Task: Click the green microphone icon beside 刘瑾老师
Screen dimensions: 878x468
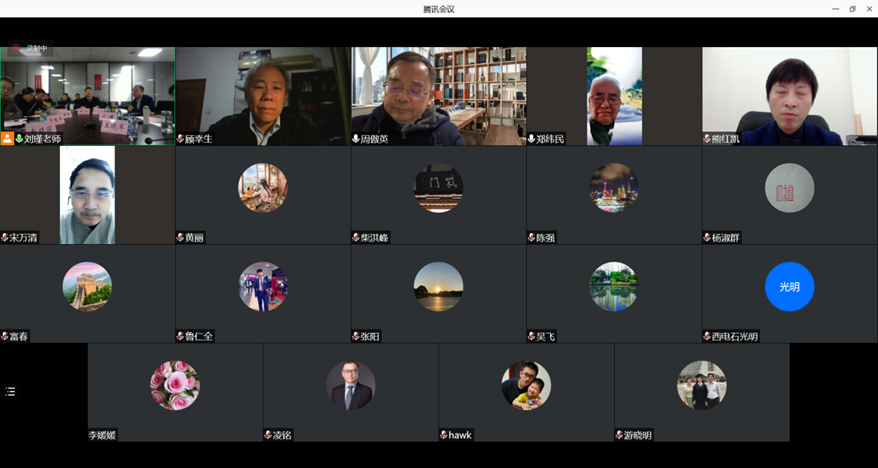Action: click(x=19, y=139)
